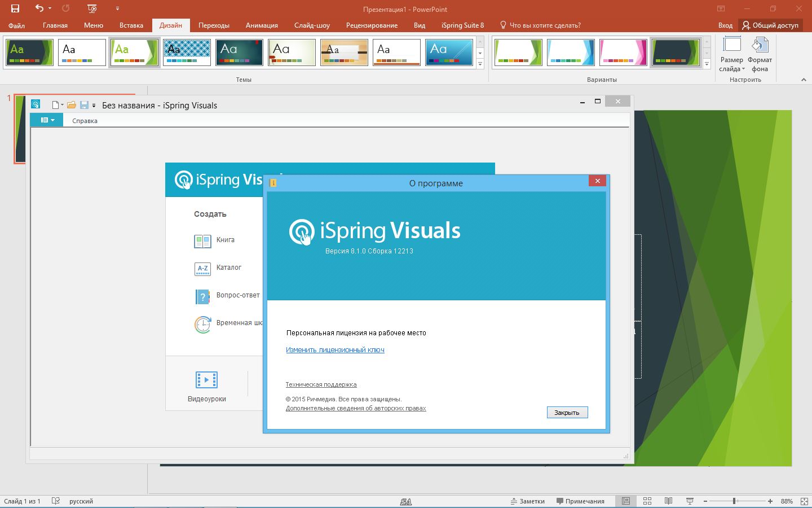The height and width of the screenshot is (508, 812).
Task: Open the Transitions (Переходы) ribbon tab
Action: [x=214, y=25]
